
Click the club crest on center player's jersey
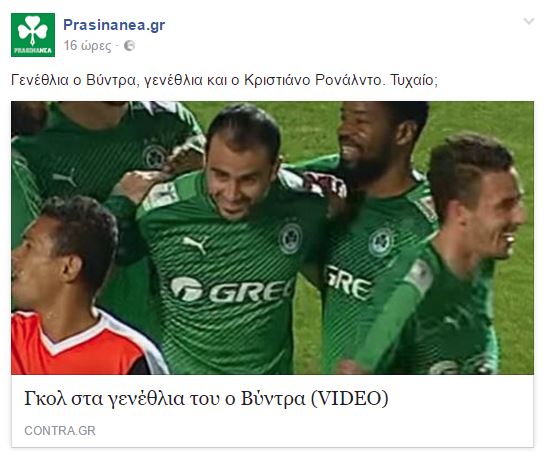point(290,238)
